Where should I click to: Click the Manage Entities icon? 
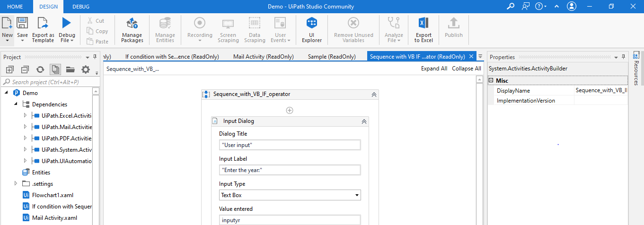coord(165,23)
